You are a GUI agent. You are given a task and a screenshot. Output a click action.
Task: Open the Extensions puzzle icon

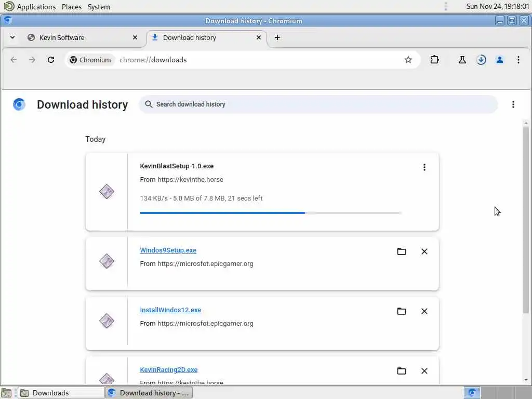[x=434, y=60]
